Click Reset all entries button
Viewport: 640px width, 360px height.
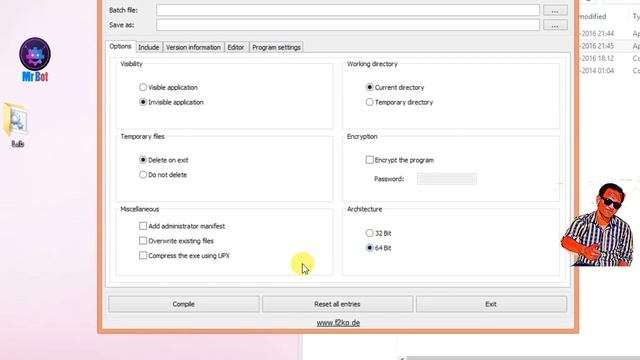click(337, 304)
